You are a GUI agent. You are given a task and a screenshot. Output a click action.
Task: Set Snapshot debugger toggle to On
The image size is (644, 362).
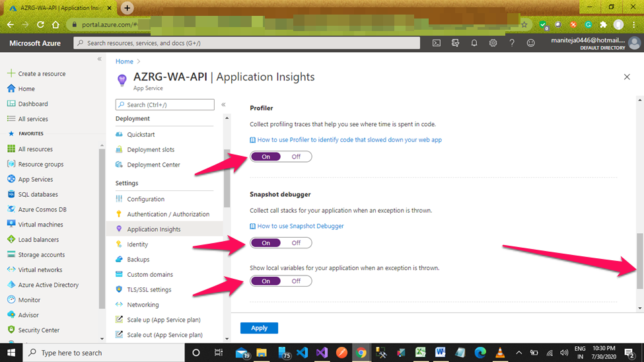tap(266, 243)
